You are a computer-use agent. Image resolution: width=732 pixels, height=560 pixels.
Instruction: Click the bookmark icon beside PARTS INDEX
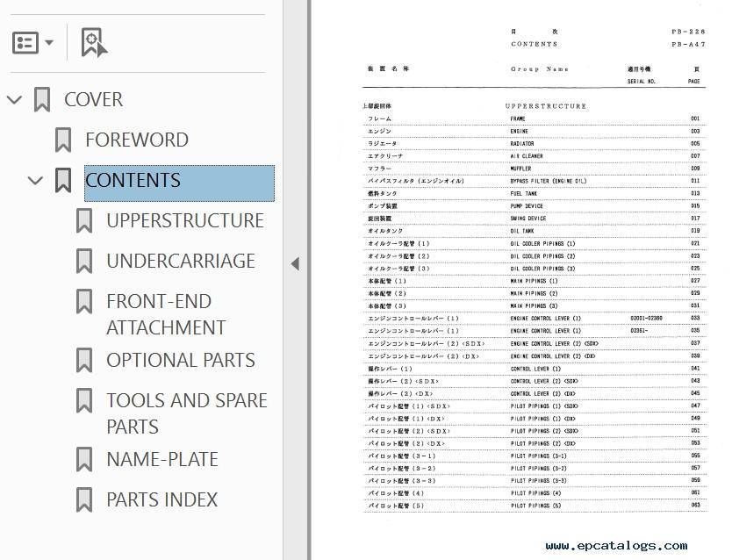84,499
